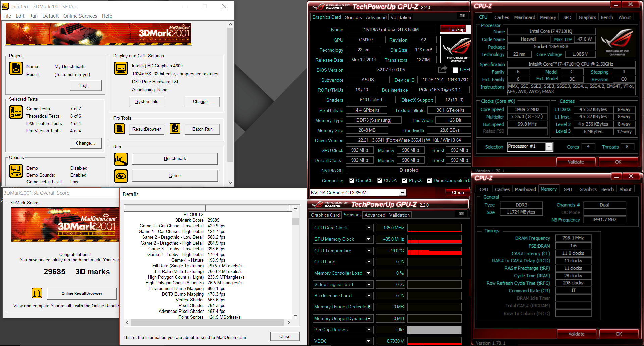Viewport: 644px width, 346px height.
Task: Click the Display and CPU Settings monitor icon
Action: point(121,68)
